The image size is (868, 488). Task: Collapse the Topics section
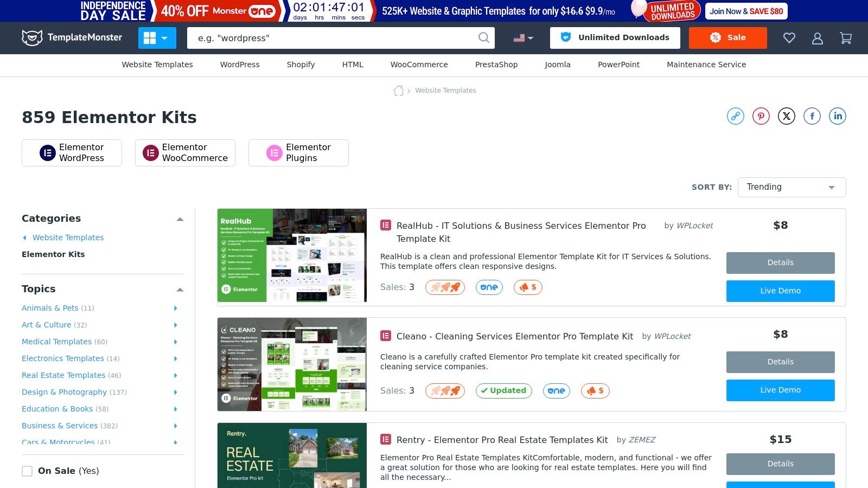[180, 290]
